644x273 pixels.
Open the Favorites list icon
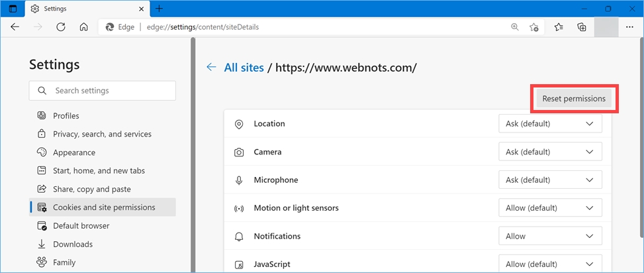[x=559, y=27]
